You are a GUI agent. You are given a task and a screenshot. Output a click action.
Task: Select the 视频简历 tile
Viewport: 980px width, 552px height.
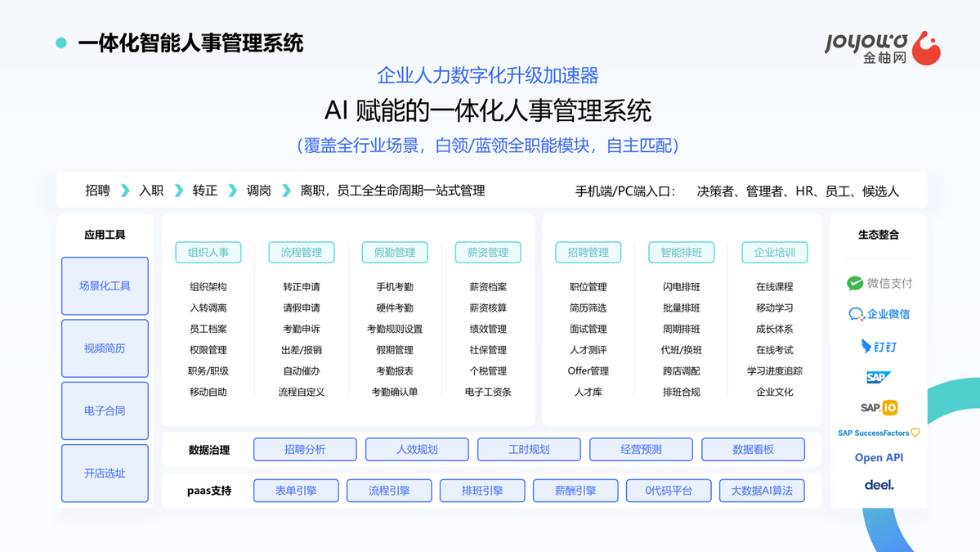point(105,348)
